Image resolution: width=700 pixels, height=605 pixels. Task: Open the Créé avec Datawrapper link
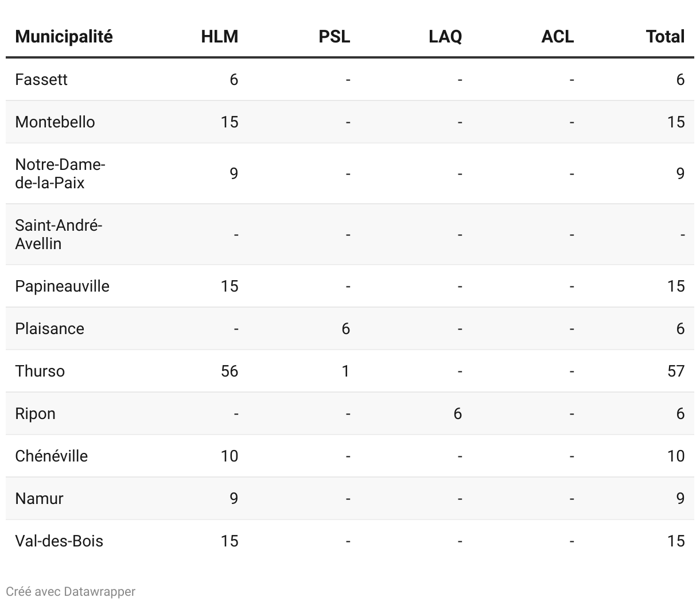(x=71, y=591)
